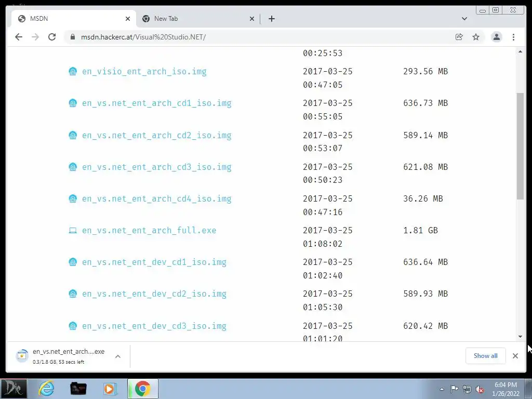Open link en_vs.net_ent_arch_cd3_iso.img
The image size is (532, 399).
(x=157, y=167)
